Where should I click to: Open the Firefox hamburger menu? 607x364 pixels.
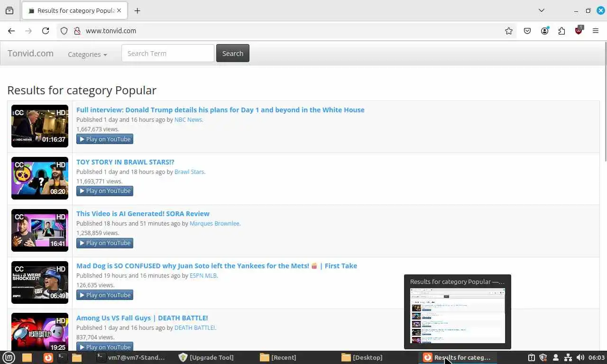click(x=596, y=31)
